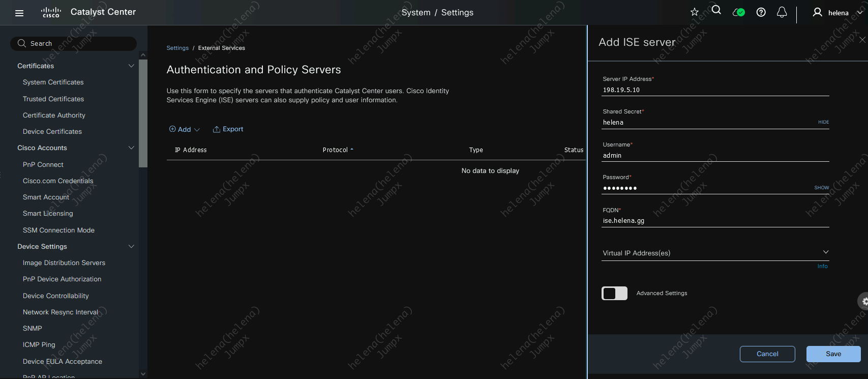Expand the Virtual IP Address(es) dropdown
Image resolution: width=868 pixels, height=379 pixels.
coord(825,252)
